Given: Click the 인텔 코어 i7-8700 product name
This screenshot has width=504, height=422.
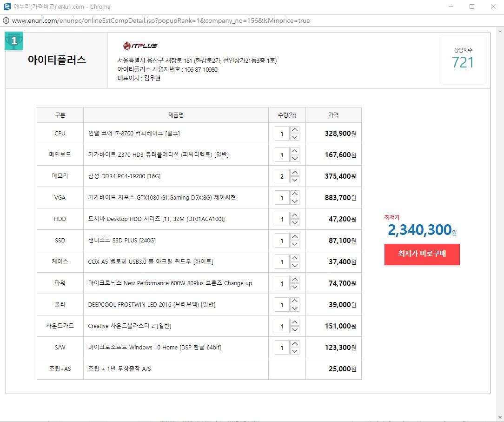Looking at the screenshot, I should (x=134, y=133).
